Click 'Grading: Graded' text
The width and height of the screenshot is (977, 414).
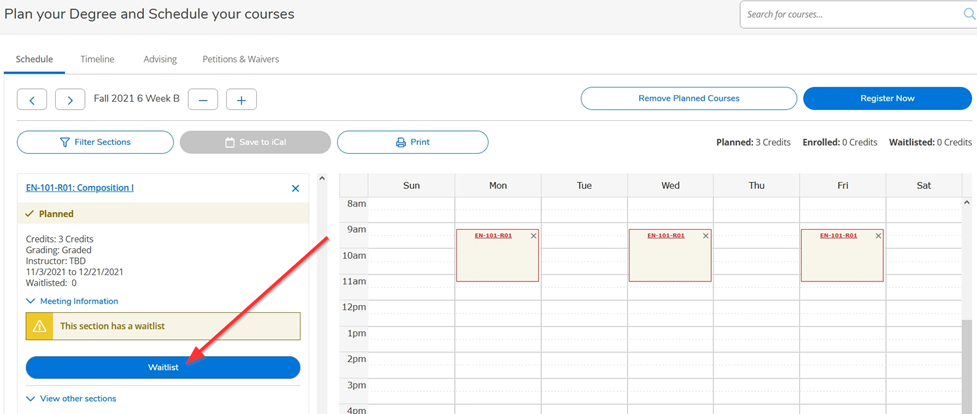59,250
